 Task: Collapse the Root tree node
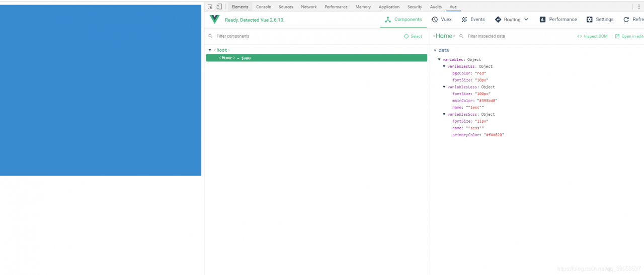(x=210, y=50)
